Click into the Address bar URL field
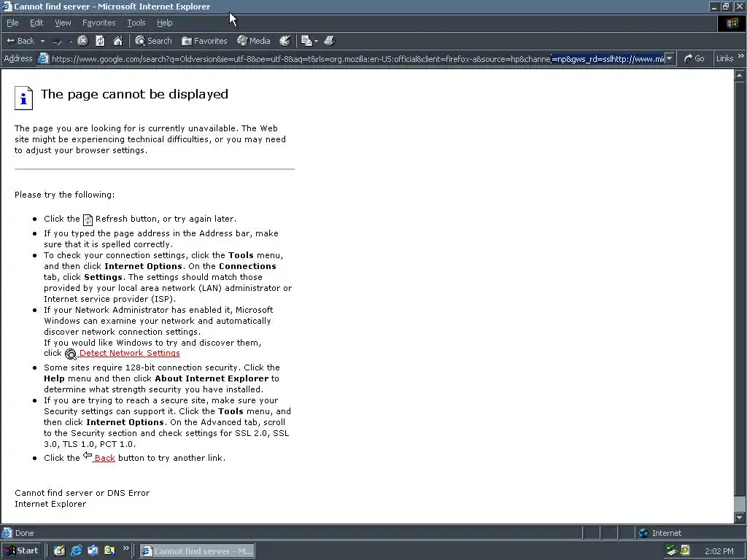747x560 pixels. pos(357,59)
